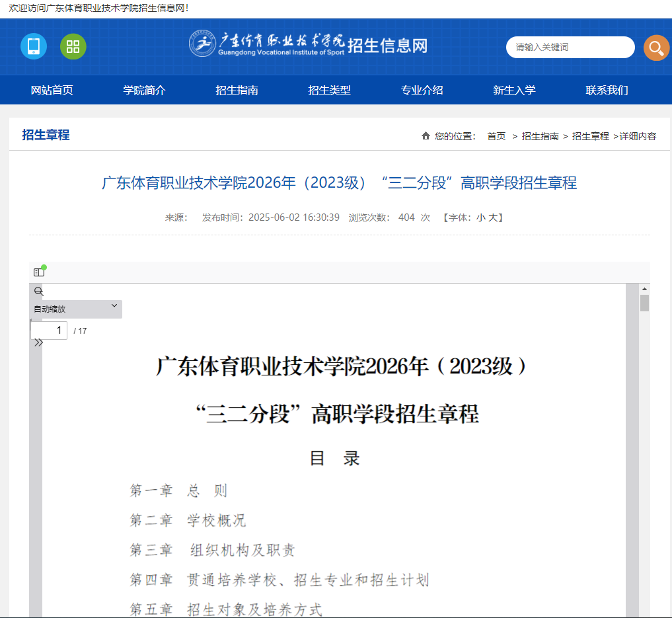The image size is (672, 618).
Task: Click the 请输入关键词 search box
Action: [570, 48]
